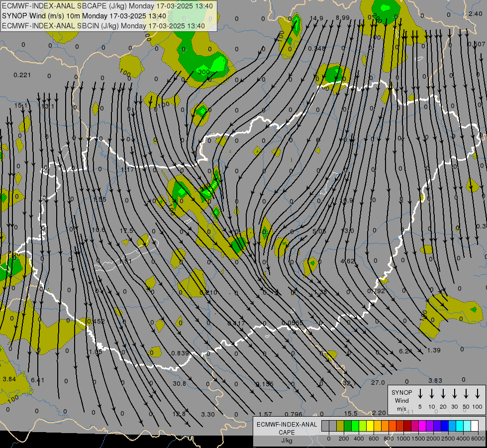Click the 14.9 value near top

[x=316, y=18]
